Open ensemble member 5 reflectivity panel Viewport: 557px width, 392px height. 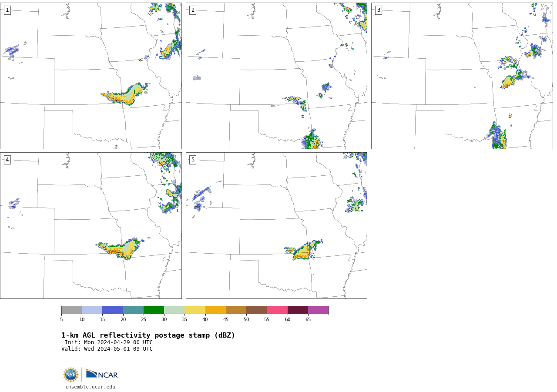pyautogui.click(x=276, y=225)
